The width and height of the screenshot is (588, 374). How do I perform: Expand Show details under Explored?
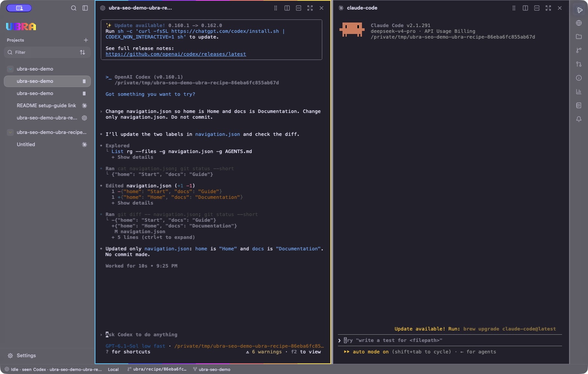click(x=132, y=157)
